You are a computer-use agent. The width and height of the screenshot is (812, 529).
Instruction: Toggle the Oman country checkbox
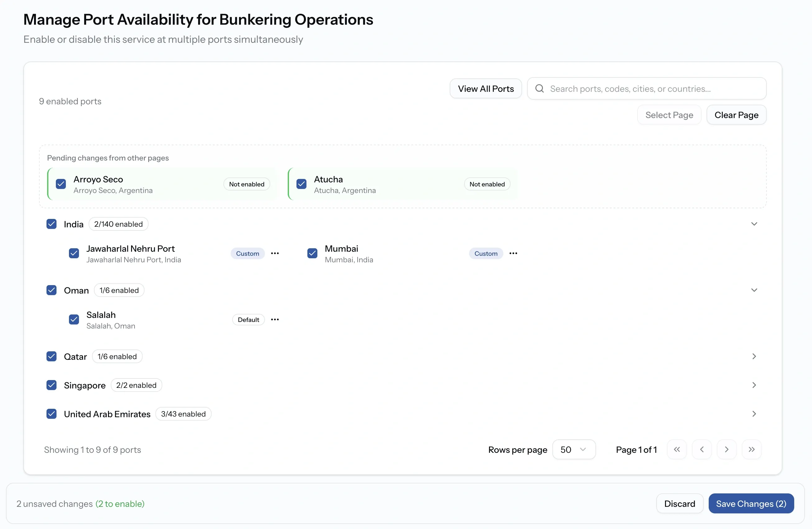(51, 290)
